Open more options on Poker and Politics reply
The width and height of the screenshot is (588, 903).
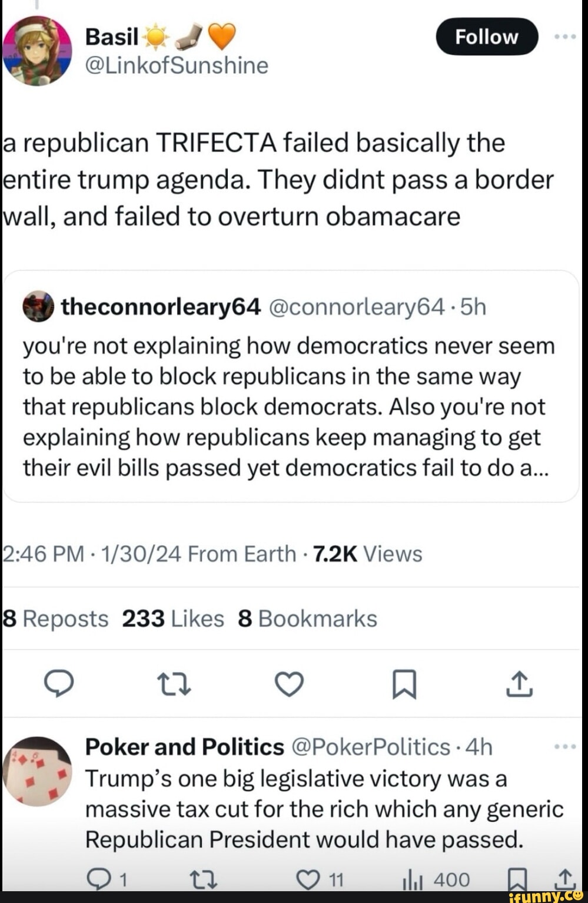coord(565,746)
